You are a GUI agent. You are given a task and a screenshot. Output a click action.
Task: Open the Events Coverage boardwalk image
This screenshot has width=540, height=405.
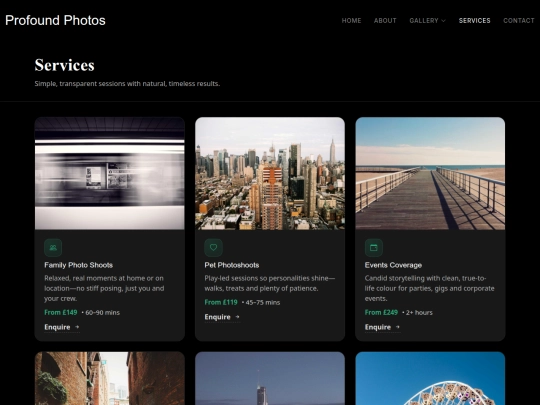(x=430, y=173)
